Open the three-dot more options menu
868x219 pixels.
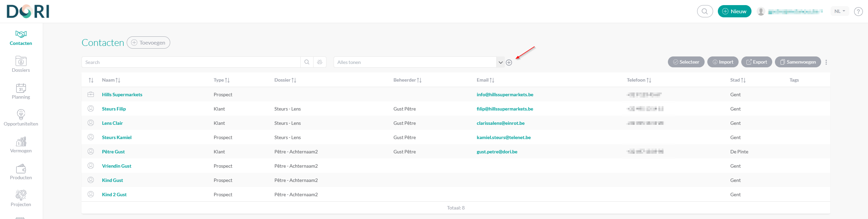[826, 62]
